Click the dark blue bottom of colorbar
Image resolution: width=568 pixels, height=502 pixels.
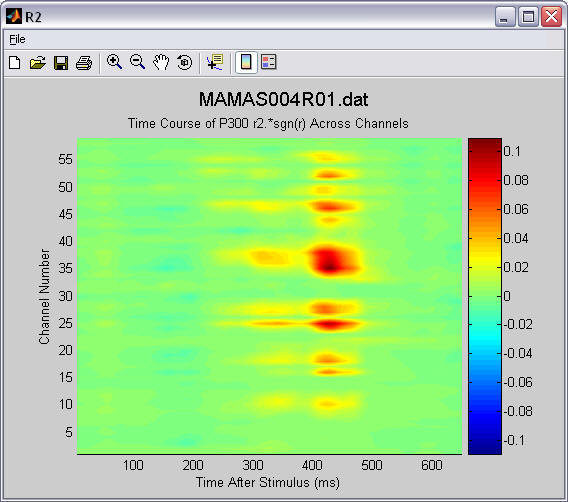485,447
